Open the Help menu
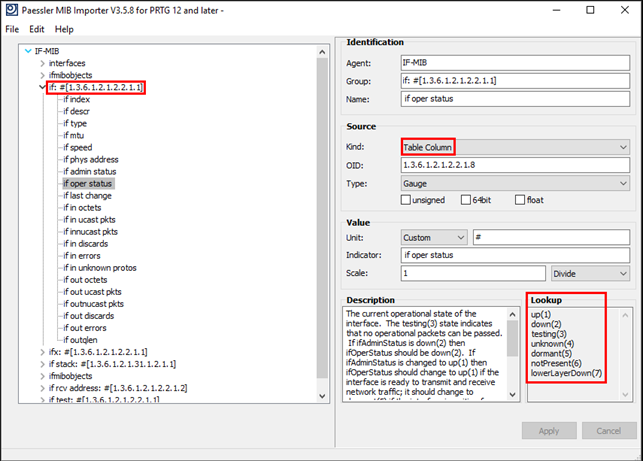The height and width of the screenshot is (461, 643). click(x=64, y=29)
